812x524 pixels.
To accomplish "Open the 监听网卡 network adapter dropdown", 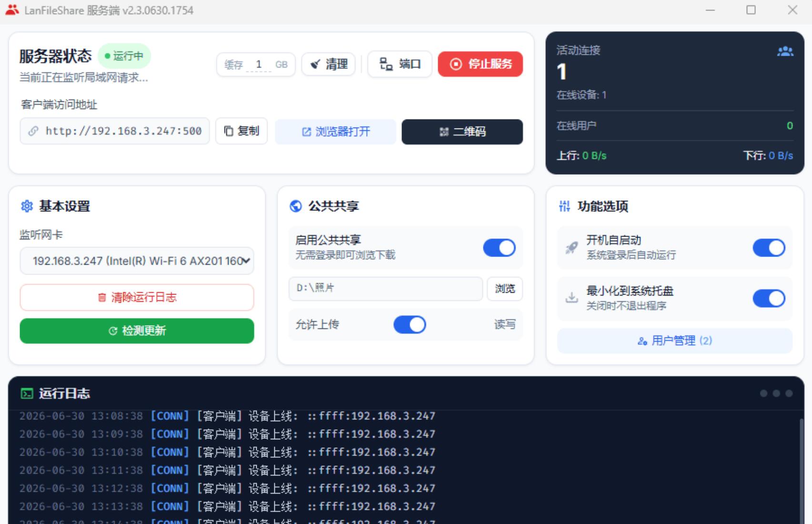I will [x=137, y=261].
